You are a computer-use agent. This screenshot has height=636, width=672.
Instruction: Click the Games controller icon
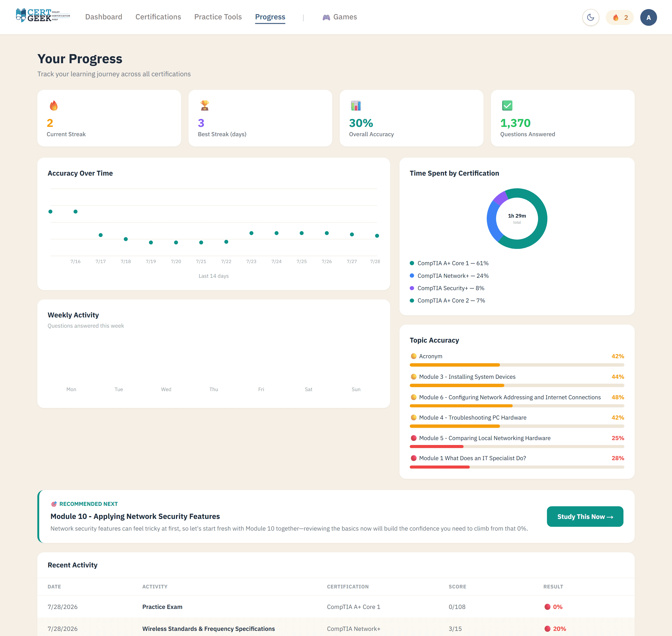(326, 17)
